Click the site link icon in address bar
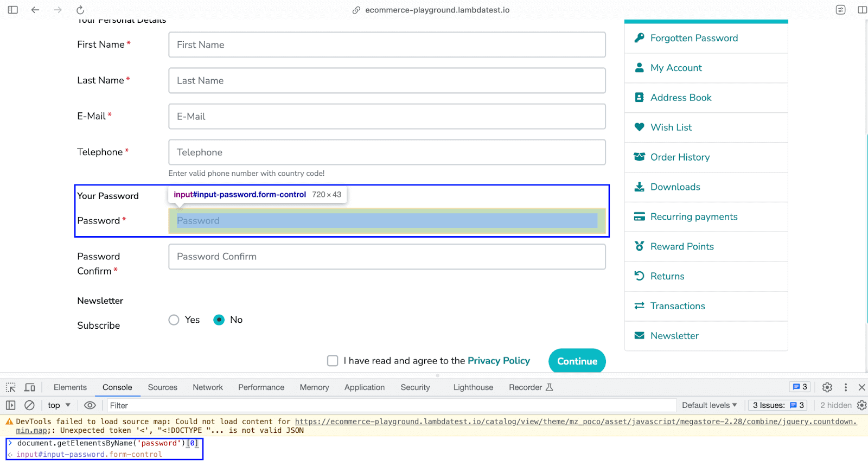 pyautogui.click(x=356, y=10)
